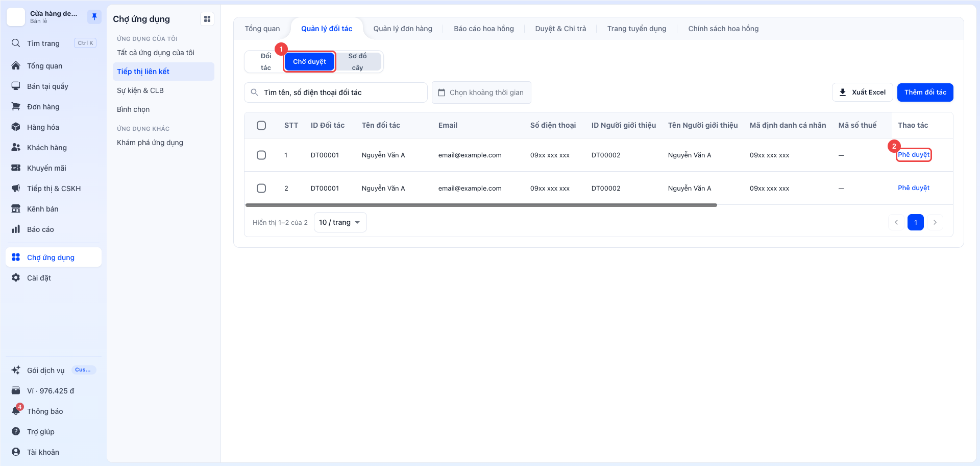Open Tài khoản account icon
This screenshot has height=466, width=980.
click(x=16, y=452)
